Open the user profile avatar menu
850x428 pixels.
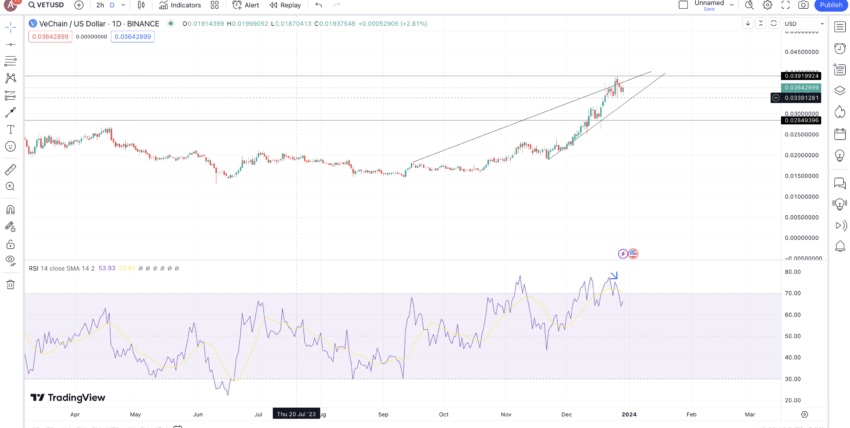click(11, 5)
